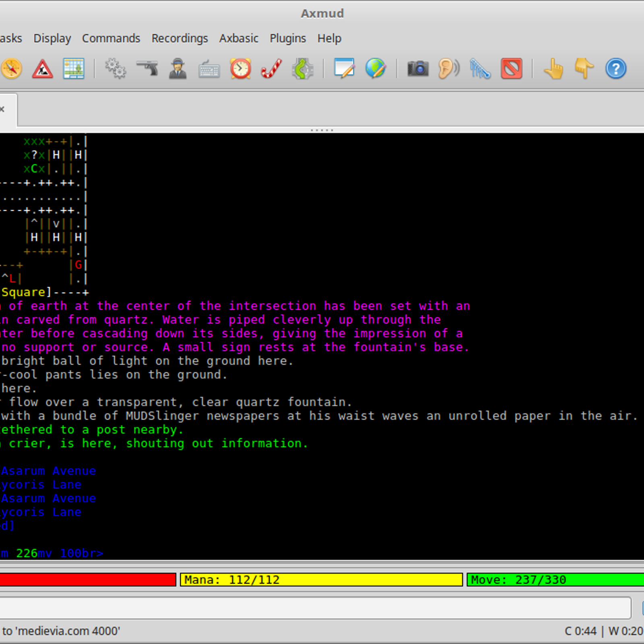Click the compass icon in toolbar
This screenshot has width=644, height=644.
coord(11,69)
